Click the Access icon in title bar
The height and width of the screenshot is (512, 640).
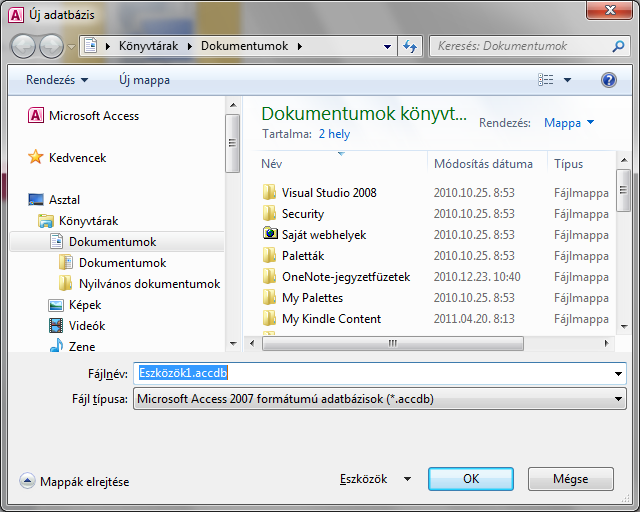pos(16,15)
